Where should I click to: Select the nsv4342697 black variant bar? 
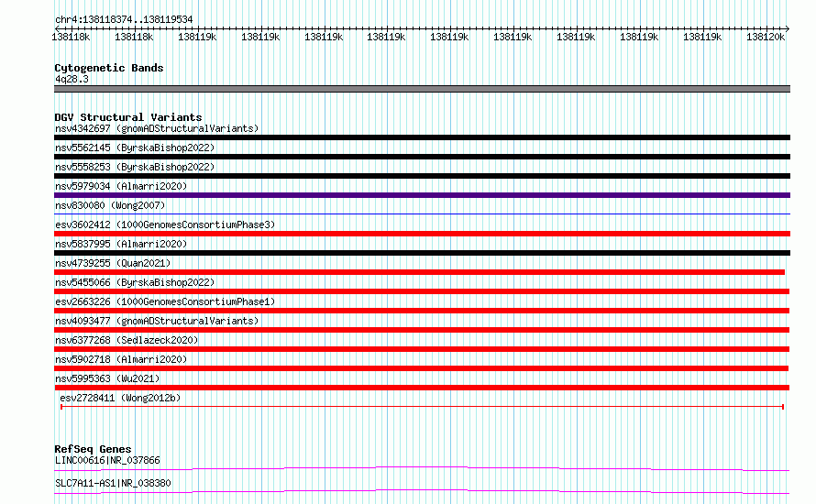(x=422, y=137)
